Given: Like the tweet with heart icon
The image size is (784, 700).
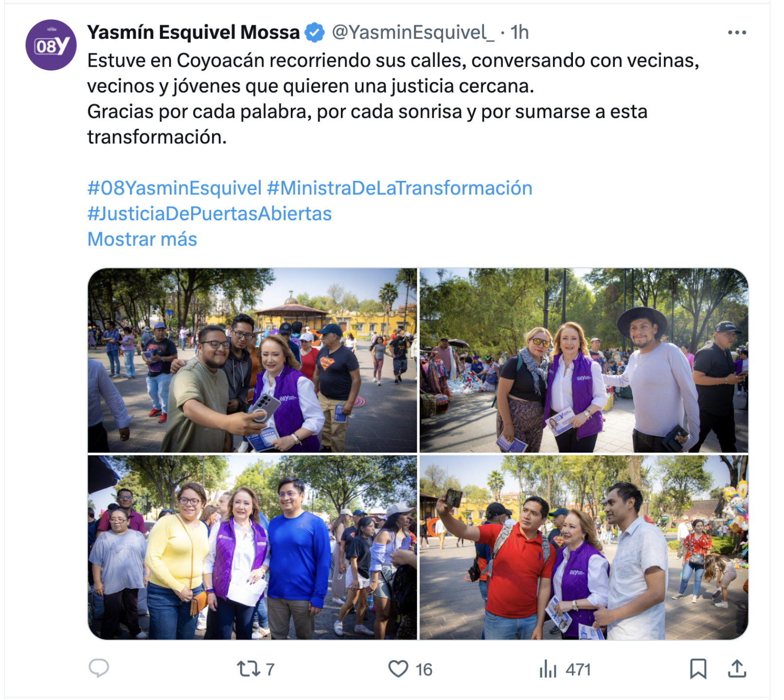Looking at the screenshot, I should [398, 669].
